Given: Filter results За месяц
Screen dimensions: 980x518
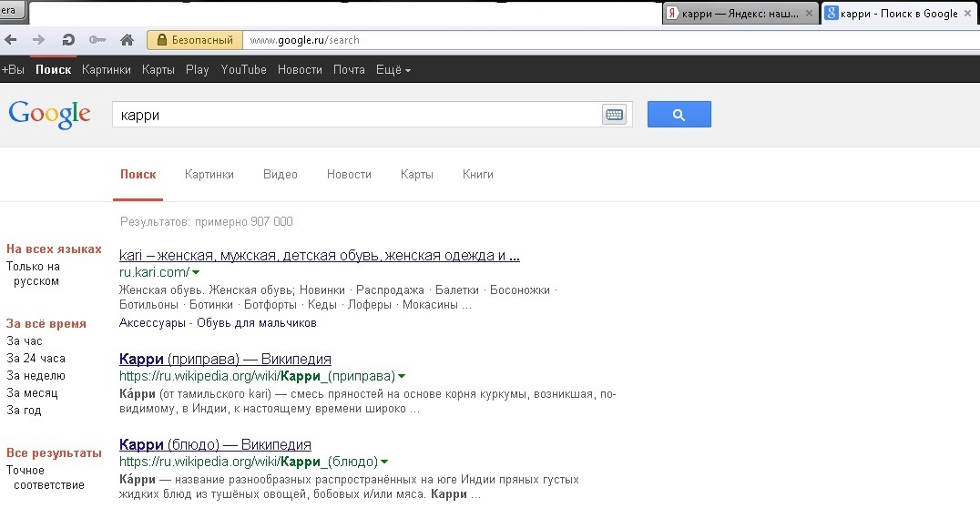Looking at the screenshot, I should point(32,393).
